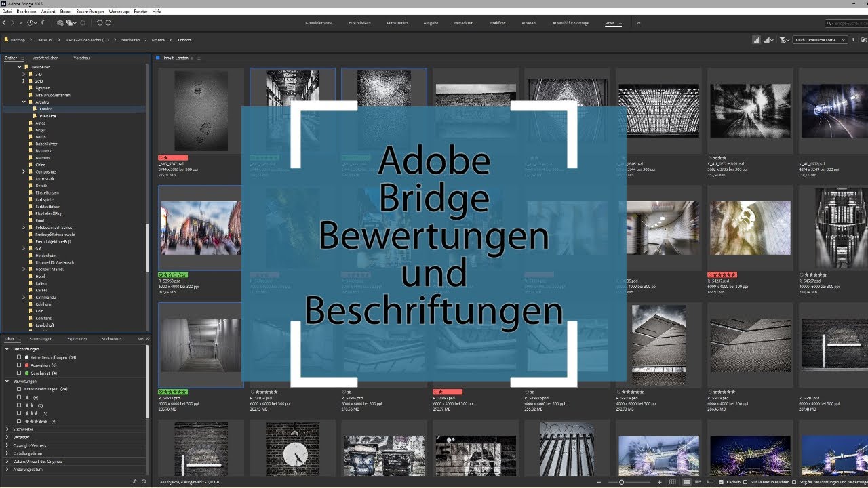
Task: Open thumbnail quality options icon with arrow
Action: point(769,40)
